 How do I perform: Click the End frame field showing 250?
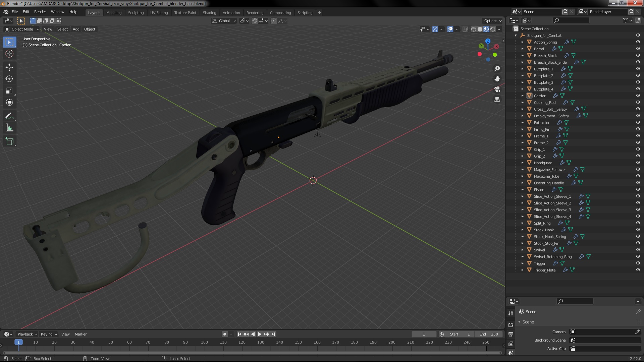click(x=489, y=334)
